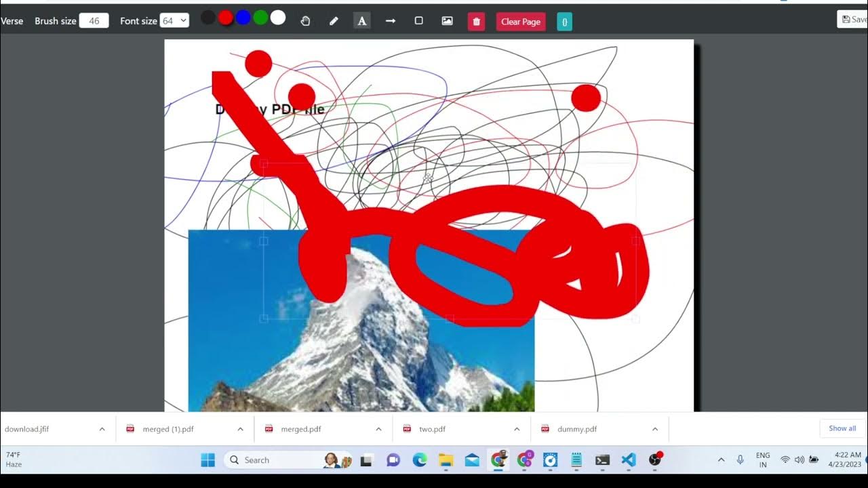Choose the arrow drawing tool

click(x=391, y=21)
